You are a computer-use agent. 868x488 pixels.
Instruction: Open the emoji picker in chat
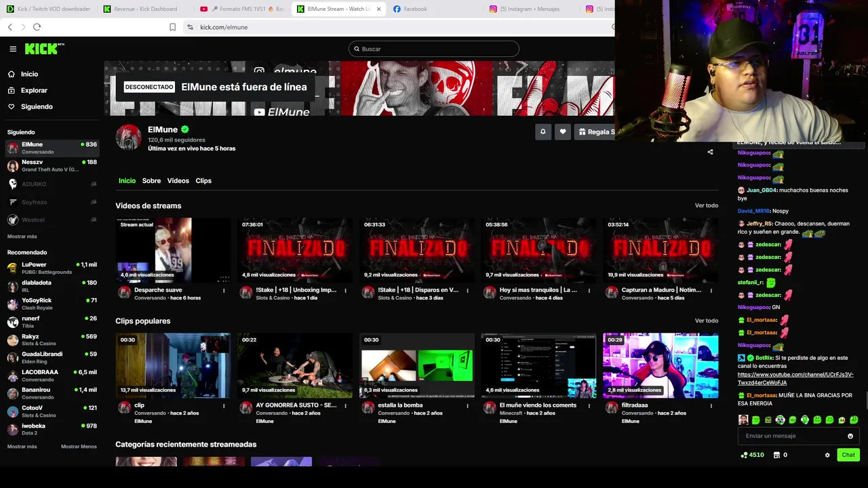click(x=850, y=436)
